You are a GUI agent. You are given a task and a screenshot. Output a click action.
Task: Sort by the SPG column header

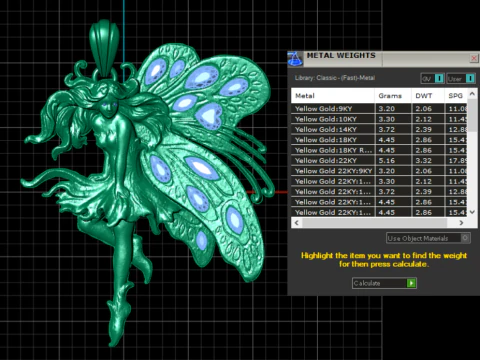[456, 96]
